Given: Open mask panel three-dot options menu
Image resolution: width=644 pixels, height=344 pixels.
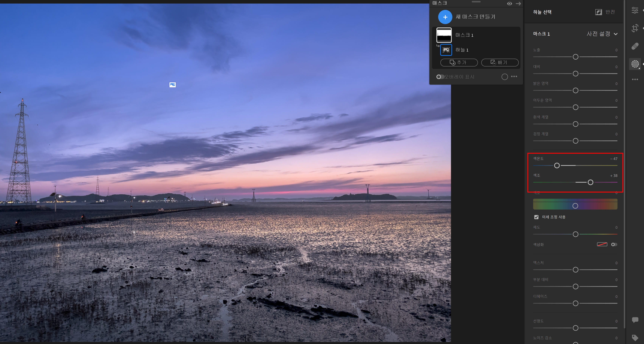Looking at the screenshot, I should (x=514, y=77).
